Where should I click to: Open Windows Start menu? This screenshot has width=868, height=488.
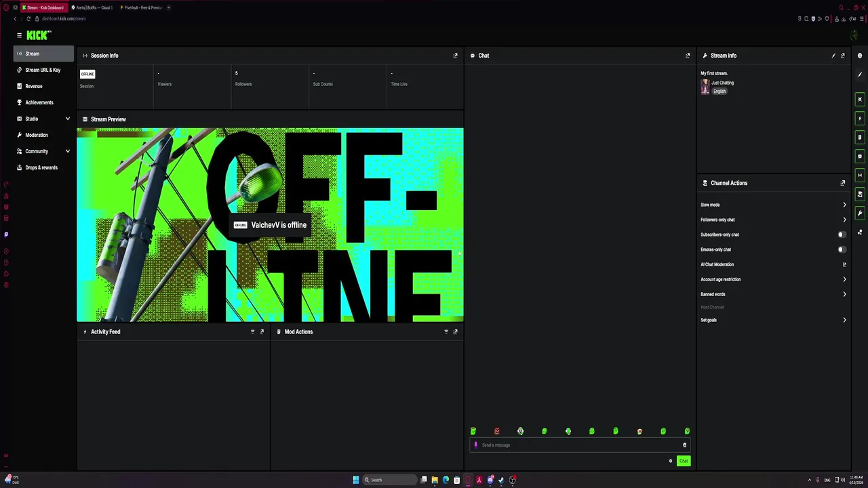(x=355, y=480)
